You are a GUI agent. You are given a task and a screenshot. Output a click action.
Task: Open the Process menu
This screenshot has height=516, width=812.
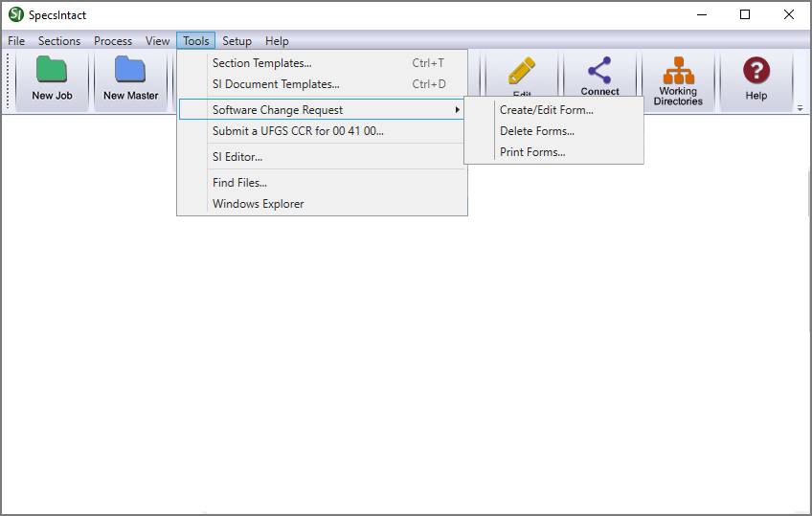[113, 41]
